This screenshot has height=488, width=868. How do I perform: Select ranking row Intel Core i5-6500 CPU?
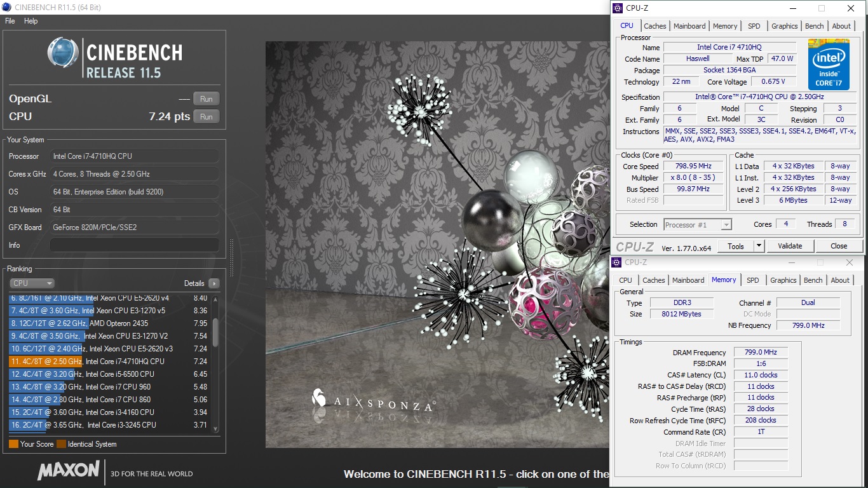(109, 374)
